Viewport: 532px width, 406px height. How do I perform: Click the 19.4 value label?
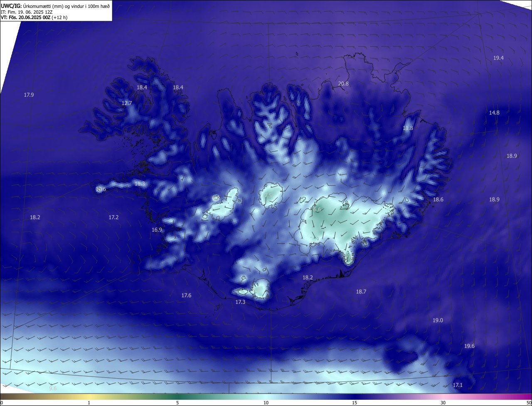point(498,58)
